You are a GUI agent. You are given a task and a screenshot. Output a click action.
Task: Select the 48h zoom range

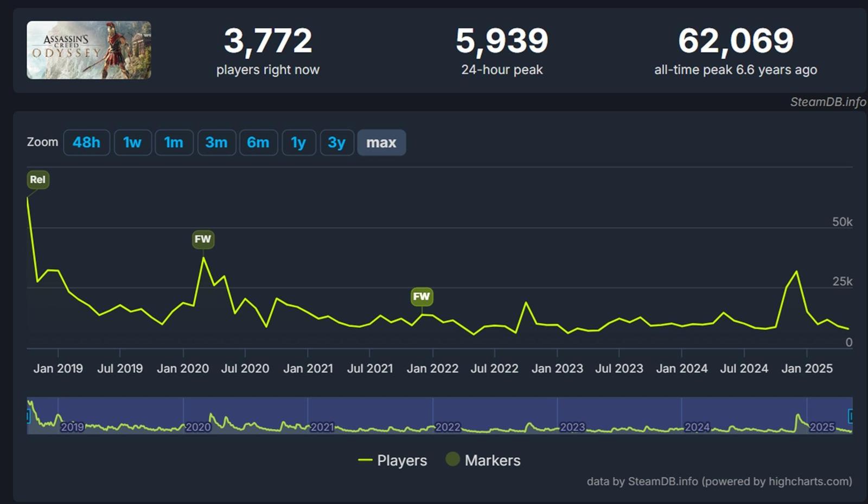[x=86, y=143]
